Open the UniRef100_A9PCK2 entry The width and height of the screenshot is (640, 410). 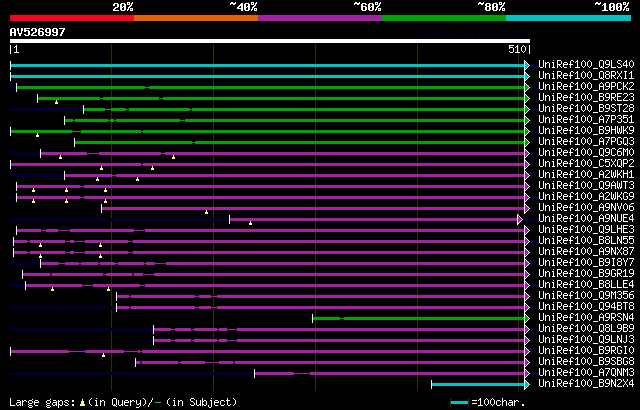(586, 86)
